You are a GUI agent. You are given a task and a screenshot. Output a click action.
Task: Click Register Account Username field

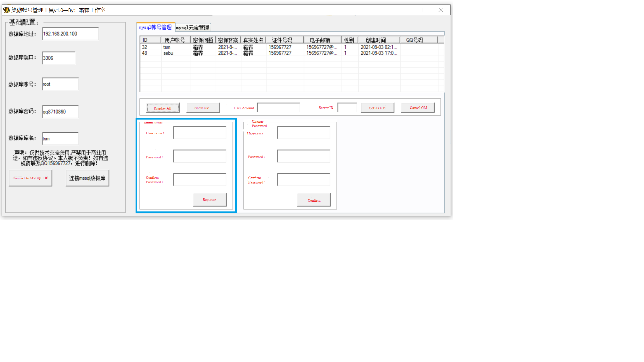(x=200, y=133)
